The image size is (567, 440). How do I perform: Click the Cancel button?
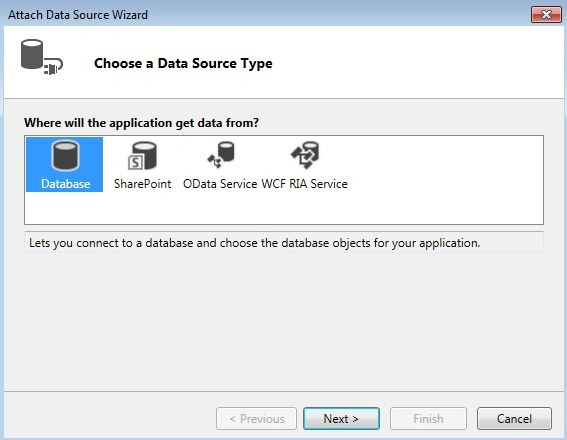(x=514, y=419)
